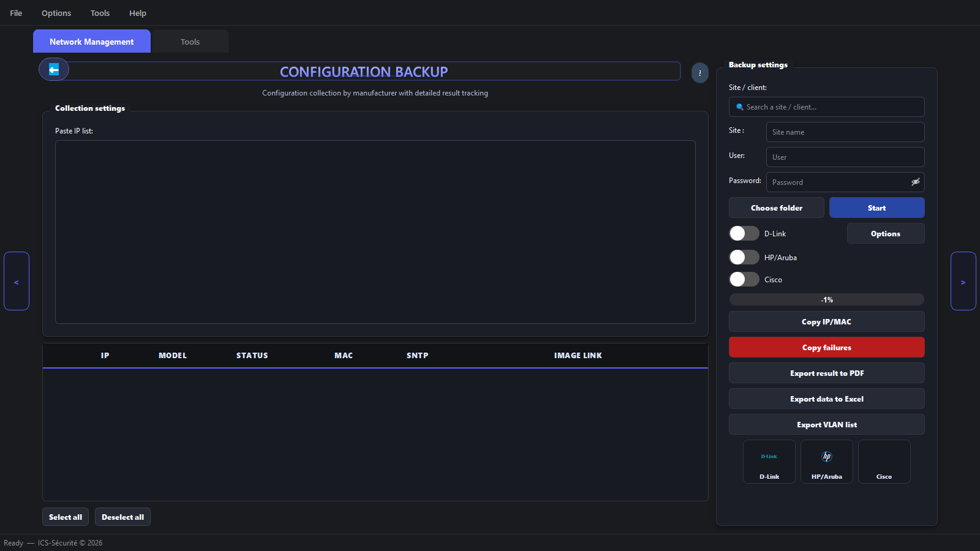Open the Help menu

(x=138, y=13)
